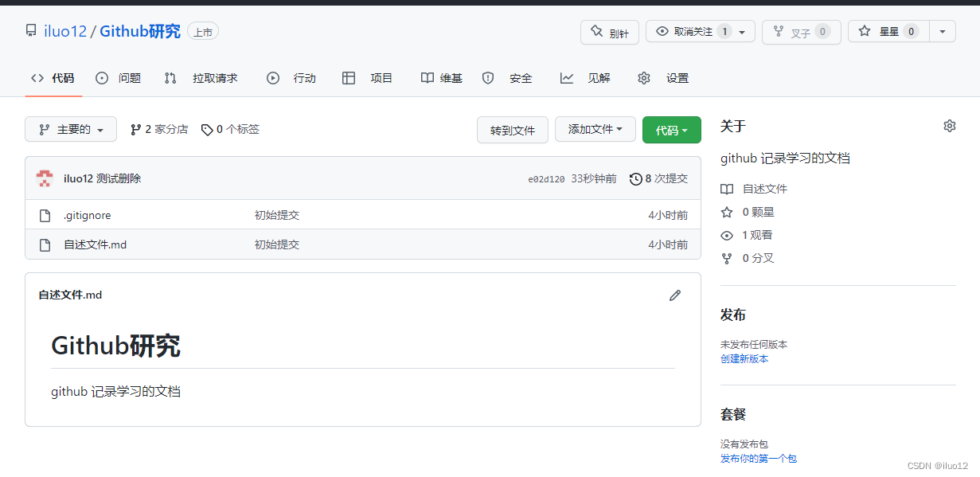Open the 2 家分店 branches link
The width and height of the screenshot is (980, 477).
(159, 129)
